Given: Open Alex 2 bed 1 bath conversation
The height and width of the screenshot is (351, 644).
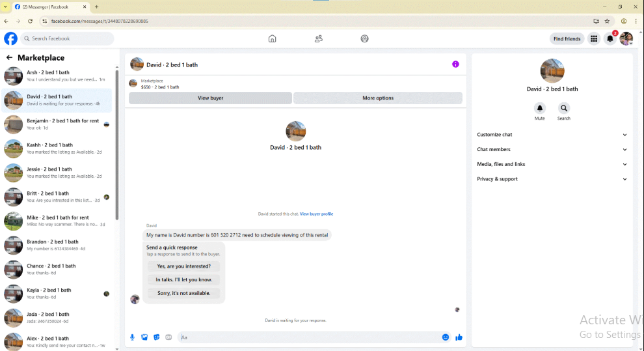Looking at the screenshot, I should pos(57,342).
